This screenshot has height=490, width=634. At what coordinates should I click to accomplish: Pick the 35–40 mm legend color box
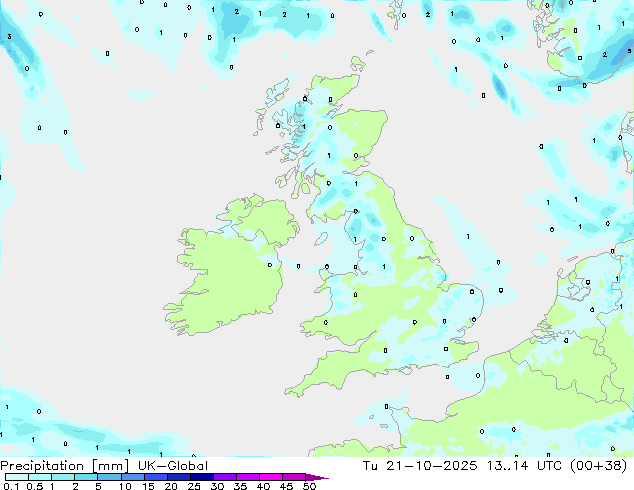click(247, 477)
